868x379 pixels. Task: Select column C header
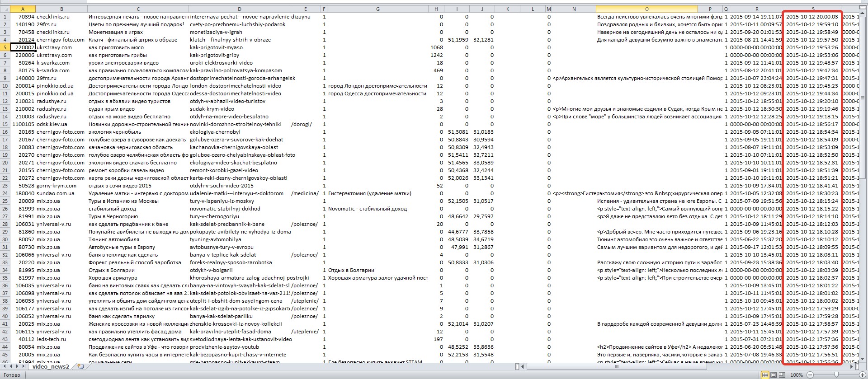(138, 9)
